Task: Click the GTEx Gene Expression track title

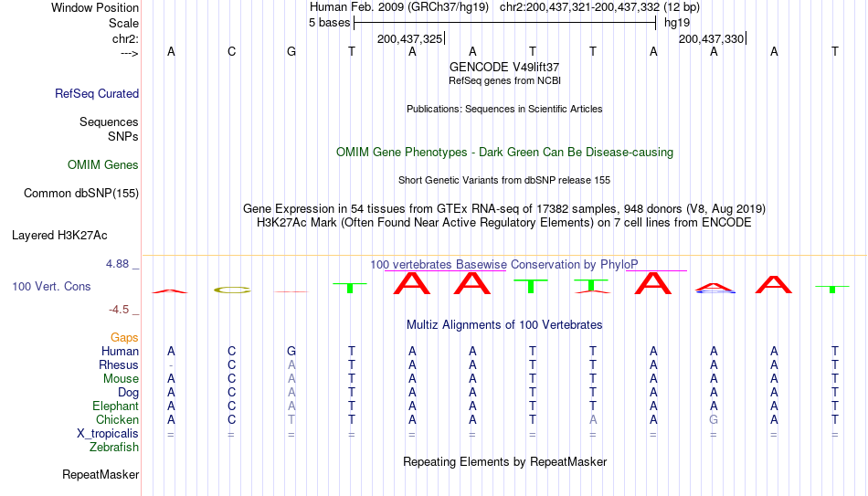Action: [504, 208]
